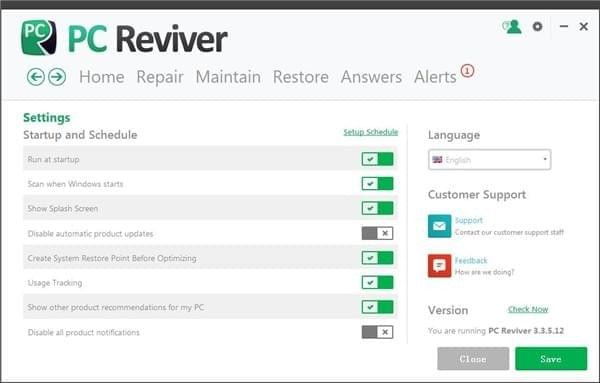Enable Disable all product notifications switch
The height and width of the screenshot is (383, 600).
377,332
